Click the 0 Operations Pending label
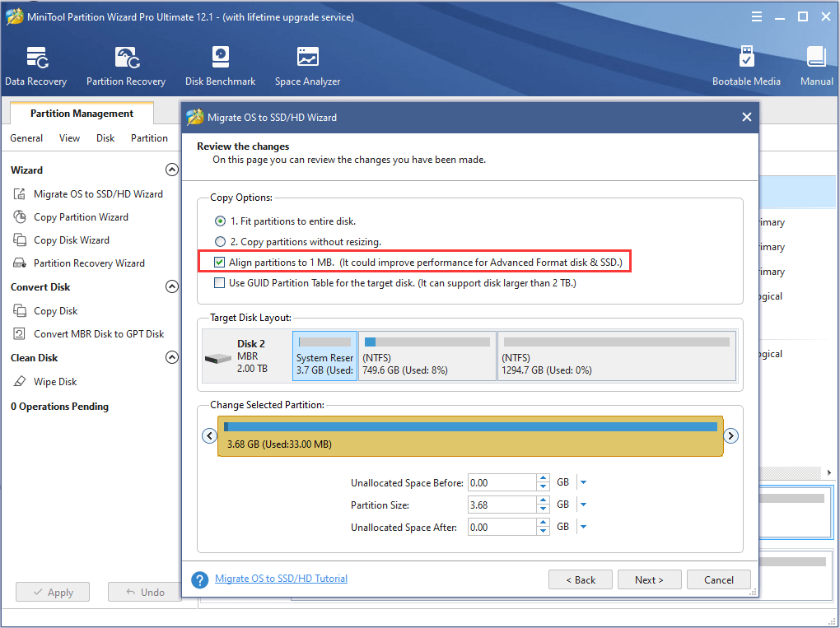 click(59, 407)
